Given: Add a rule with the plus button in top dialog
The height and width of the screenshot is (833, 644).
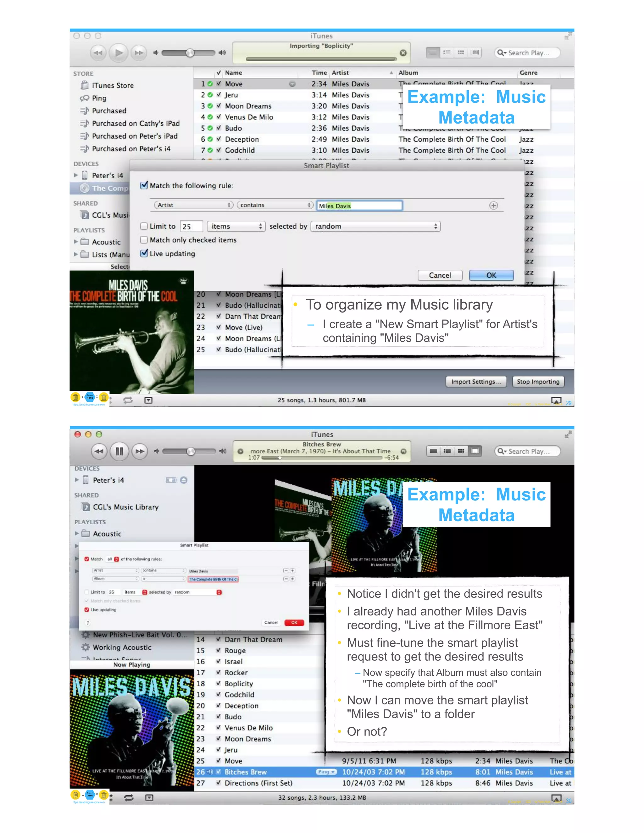Looking at the screenshot, I should tap(493, 206).
